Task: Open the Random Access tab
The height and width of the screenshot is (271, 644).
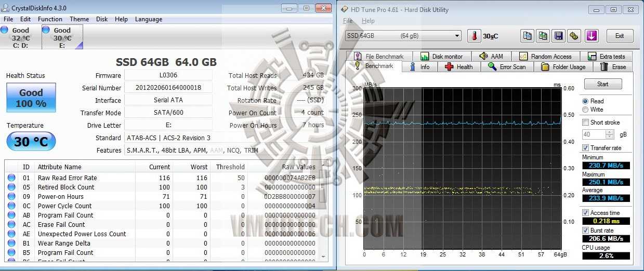Action: pos(546,56)
